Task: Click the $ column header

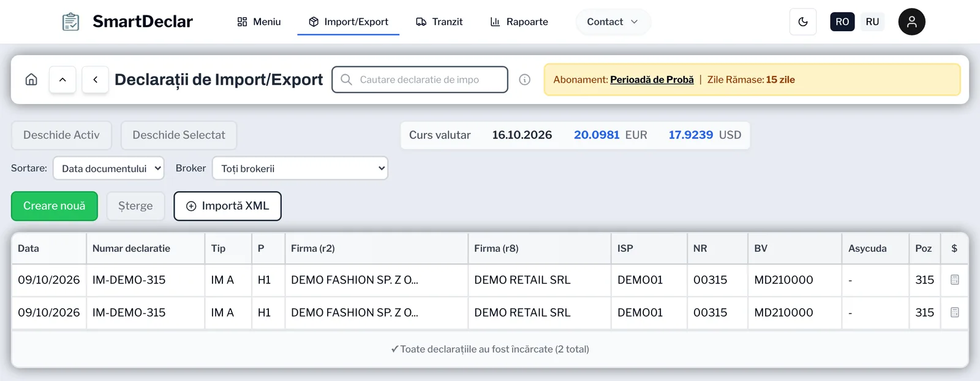Action: [x=955, y=248]
